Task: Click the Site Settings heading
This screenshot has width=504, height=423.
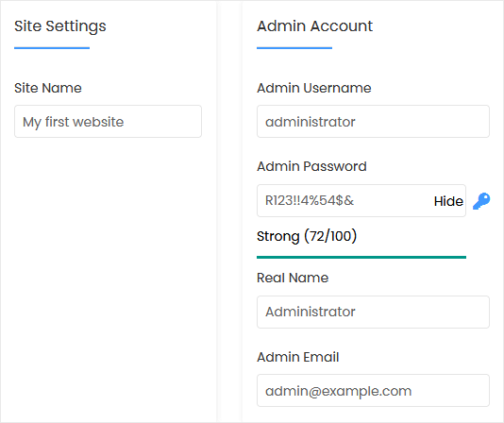Action: coord(60,26)
